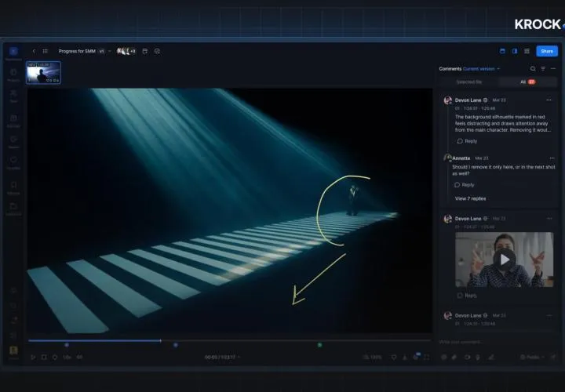Toggle the loop playback icon
This screenshot has height=392, width=565.
point(55,357)
